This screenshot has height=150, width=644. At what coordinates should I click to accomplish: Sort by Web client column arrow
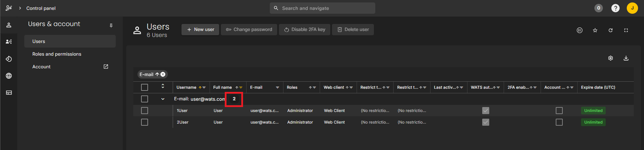347,87
